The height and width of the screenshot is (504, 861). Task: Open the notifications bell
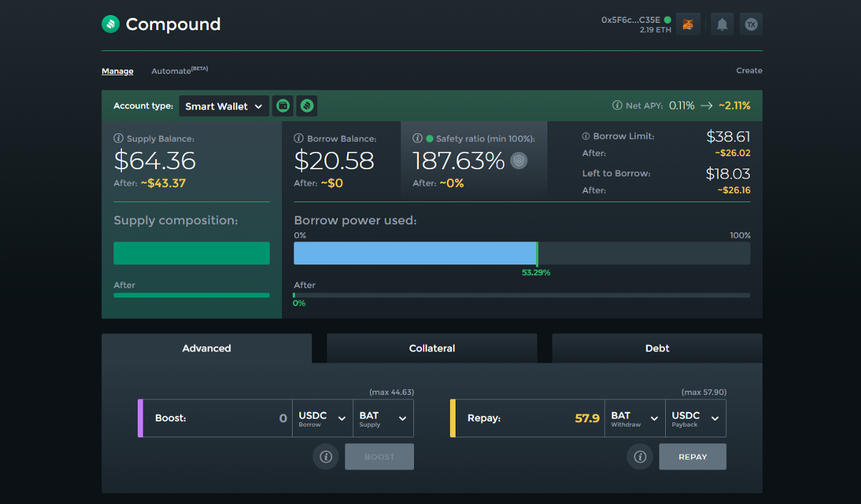click(x=723, y=24)
